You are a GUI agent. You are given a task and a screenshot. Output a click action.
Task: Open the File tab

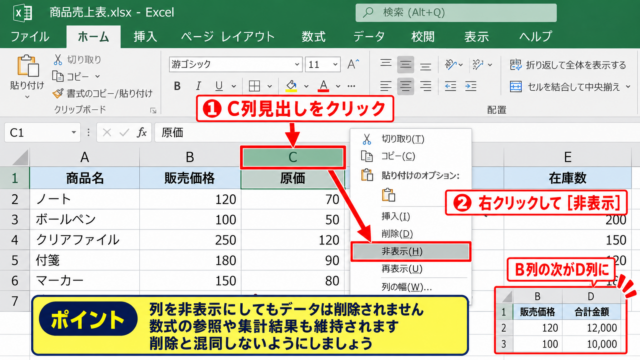click(x=30, y=37)
